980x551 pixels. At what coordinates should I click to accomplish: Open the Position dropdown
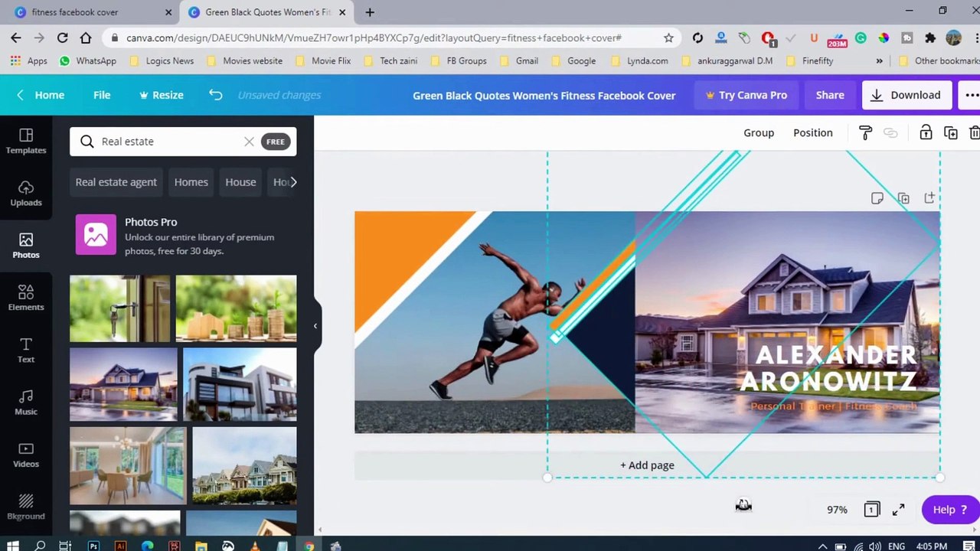pyautogui.click(x=812, y=133)
